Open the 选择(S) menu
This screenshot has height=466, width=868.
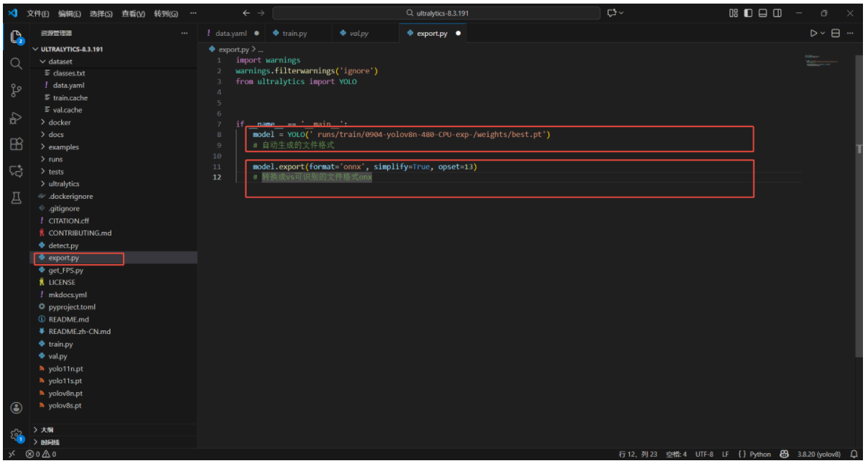pyautogui.click(x=101, y=13)
